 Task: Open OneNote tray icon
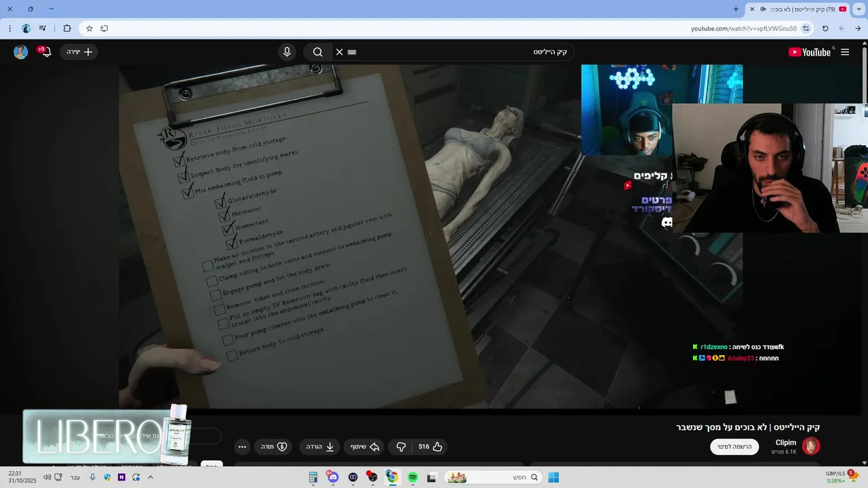coord(121,477)
